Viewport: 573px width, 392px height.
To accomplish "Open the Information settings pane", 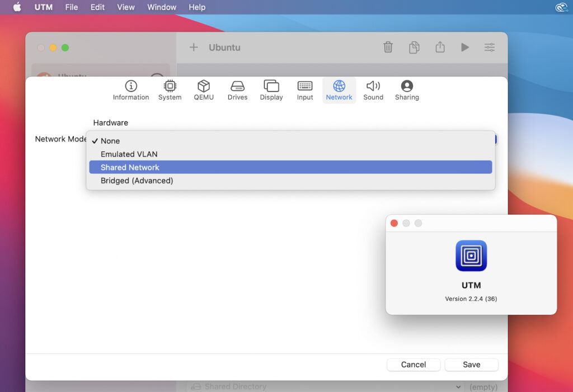I will 130,89.
